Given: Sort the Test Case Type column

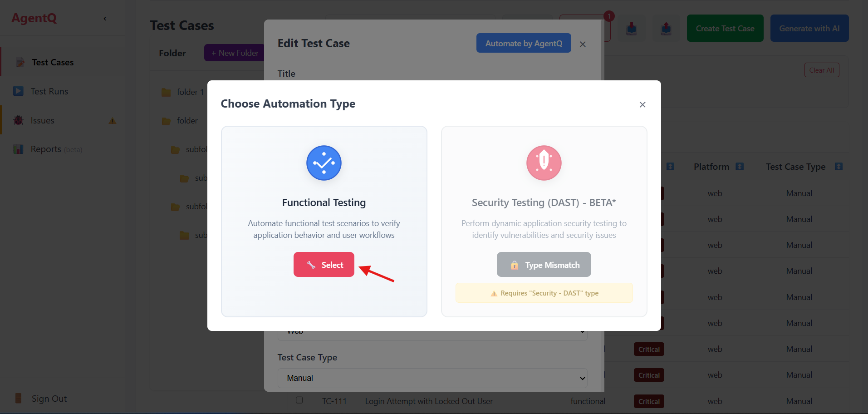Looking at the screenshot, I should click(839, 167).
